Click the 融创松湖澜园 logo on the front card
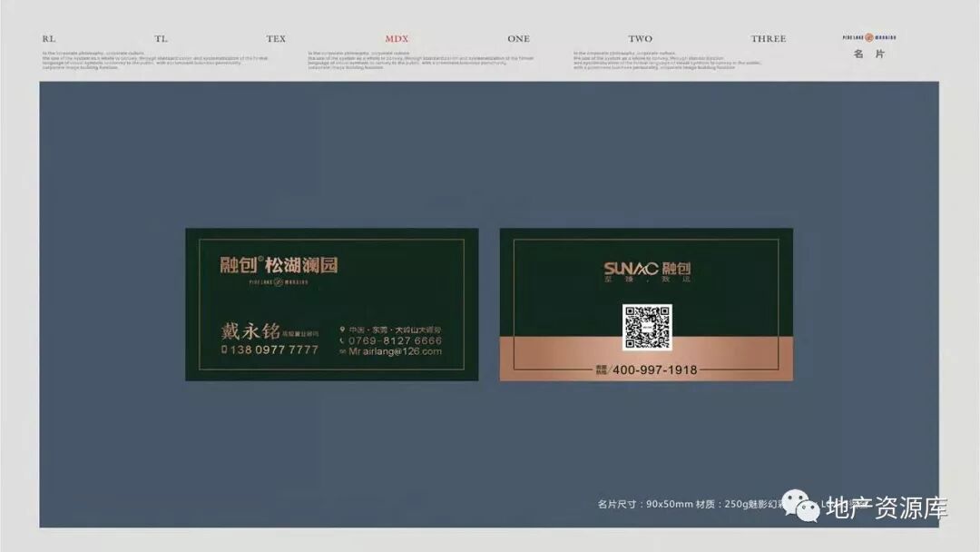 coord(279,265)
